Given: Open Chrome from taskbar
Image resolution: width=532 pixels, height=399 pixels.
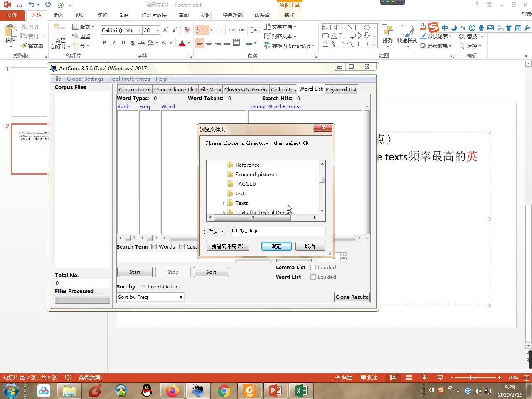Looking at the screenshot, I should (224, 391).
